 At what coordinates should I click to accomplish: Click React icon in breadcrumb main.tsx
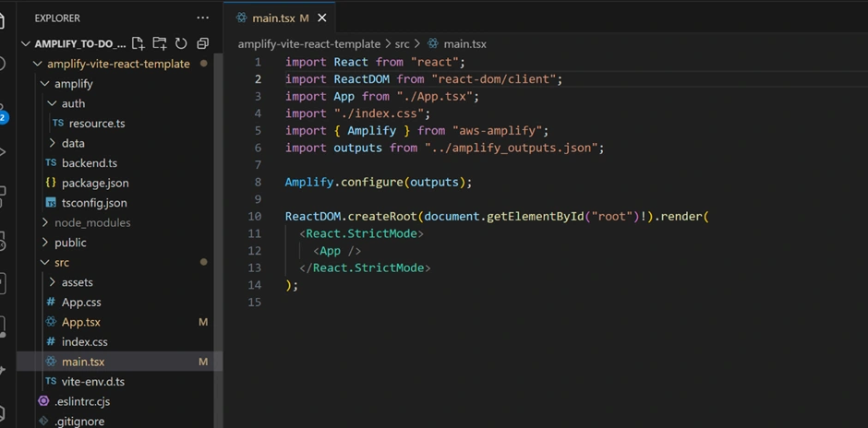point(433,43)
